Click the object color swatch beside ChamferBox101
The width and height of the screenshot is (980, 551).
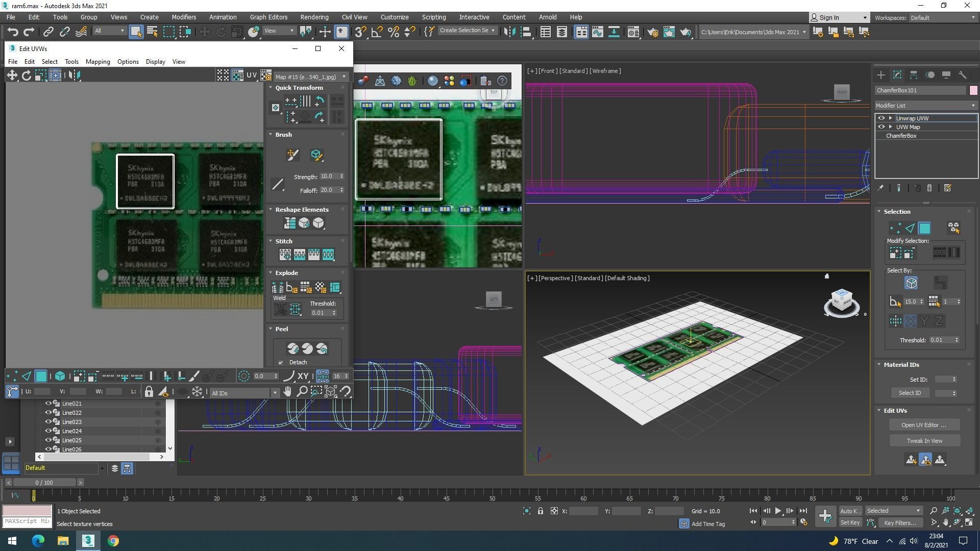coord(973,90)
